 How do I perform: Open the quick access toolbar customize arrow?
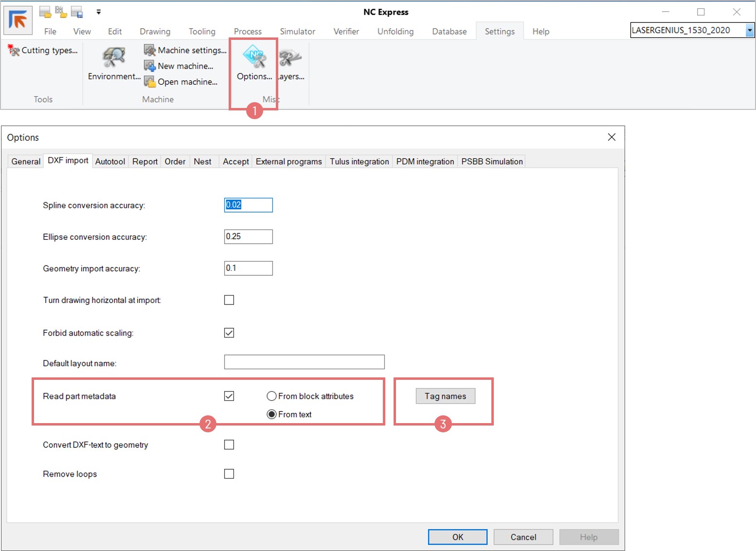tap(99, 12)
